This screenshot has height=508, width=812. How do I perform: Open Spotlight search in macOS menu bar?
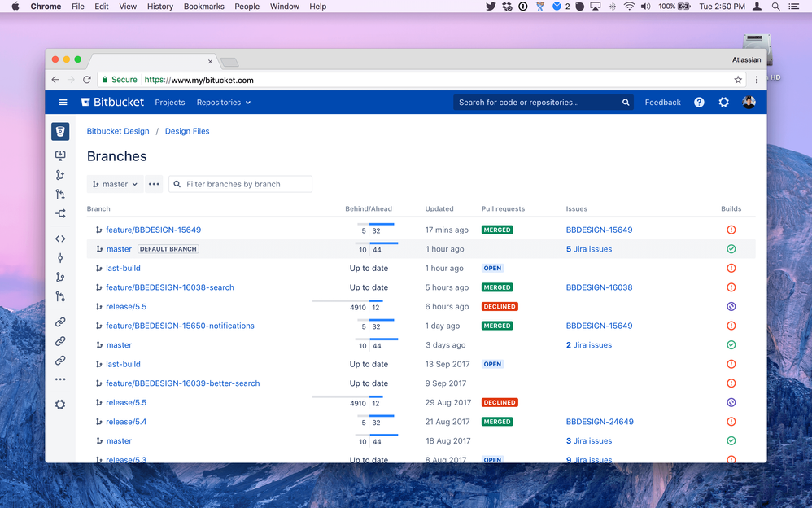click(775, 7)
